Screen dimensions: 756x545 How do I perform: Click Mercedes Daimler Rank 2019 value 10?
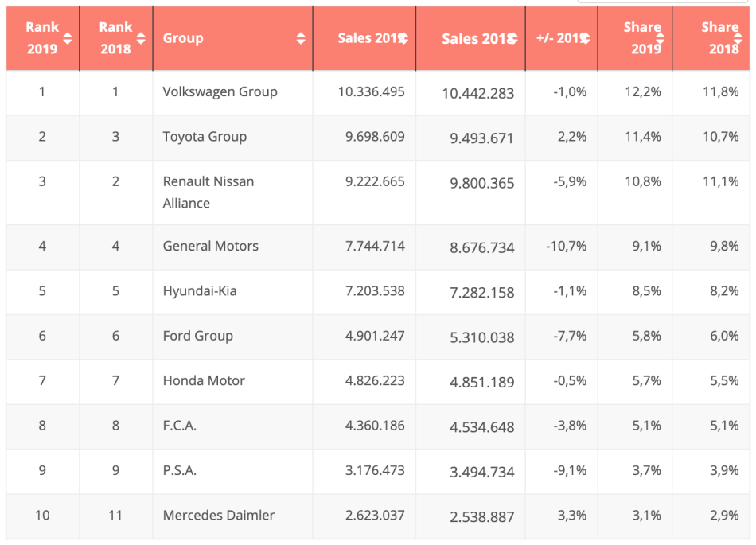pyautogui.click(x=42, y=515)
